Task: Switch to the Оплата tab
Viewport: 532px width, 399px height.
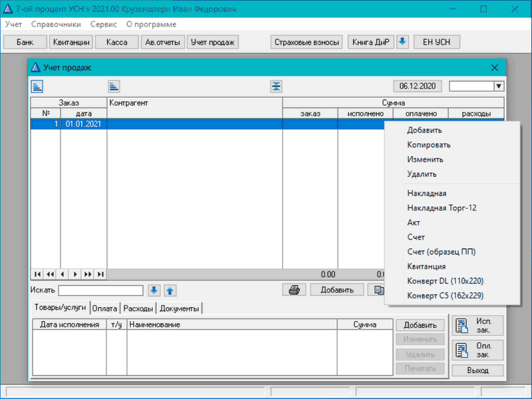Action: (105, 308)
